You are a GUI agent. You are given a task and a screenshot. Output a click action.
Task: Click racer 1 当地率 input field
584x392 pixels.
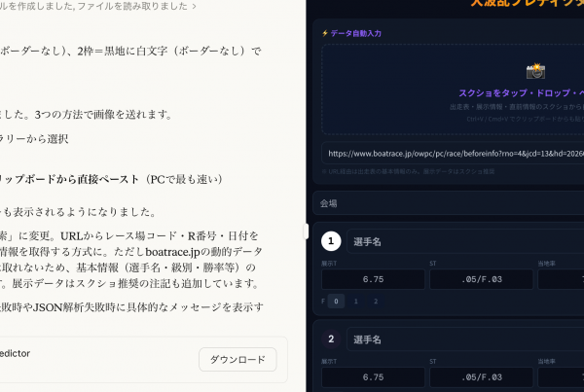pos(561,279)
